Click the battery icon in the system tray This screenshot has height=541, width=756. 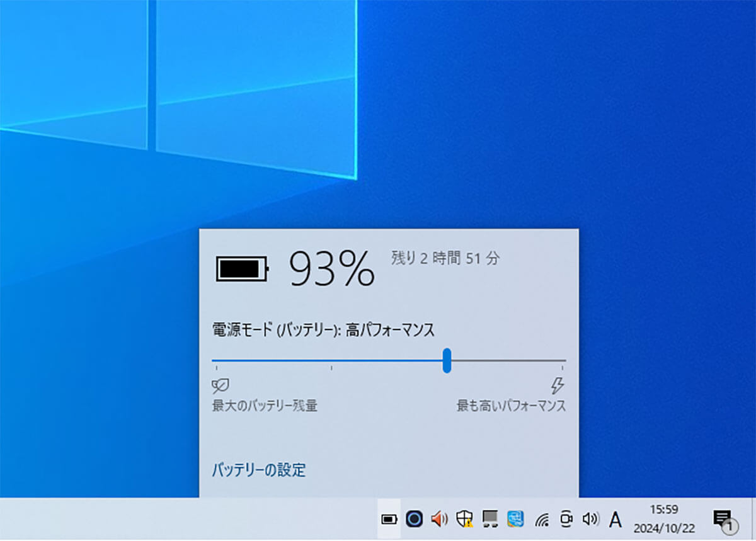389,519
